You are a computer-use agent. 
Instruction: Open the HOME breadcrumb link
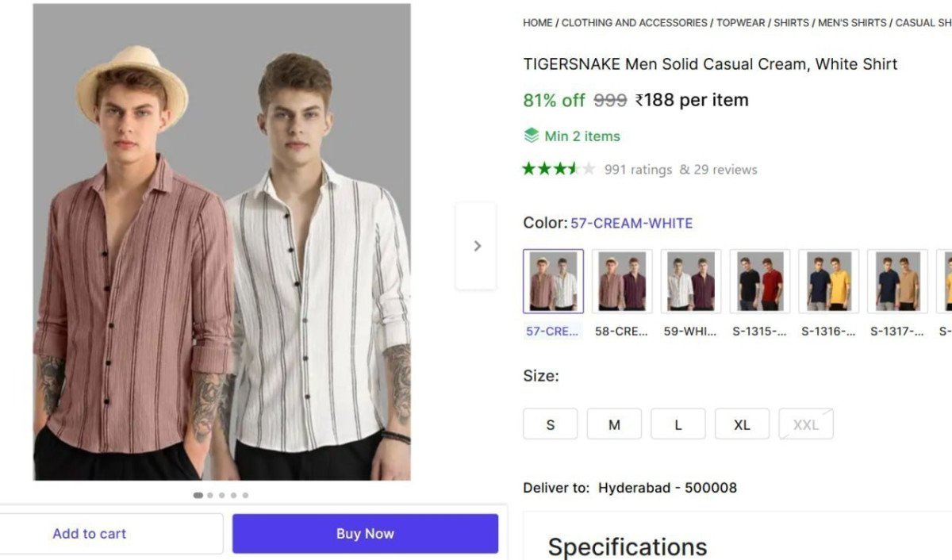[x=536, y=23]
